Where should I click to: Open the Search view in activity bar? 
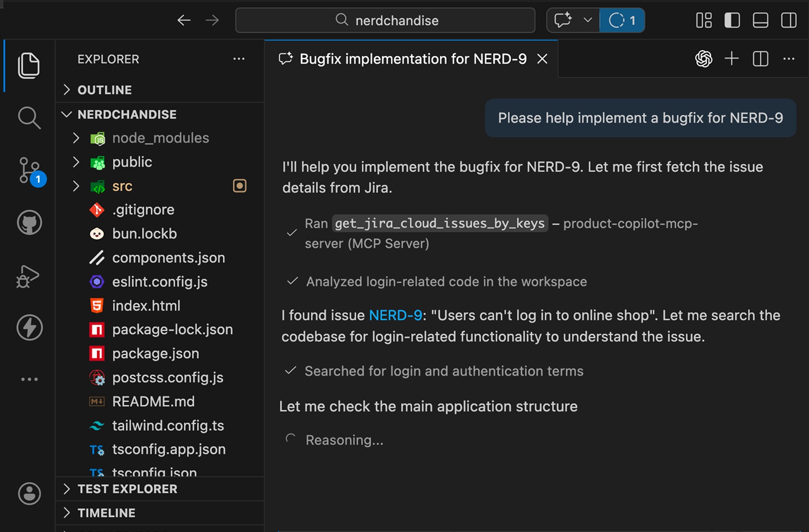coord(29,117)
